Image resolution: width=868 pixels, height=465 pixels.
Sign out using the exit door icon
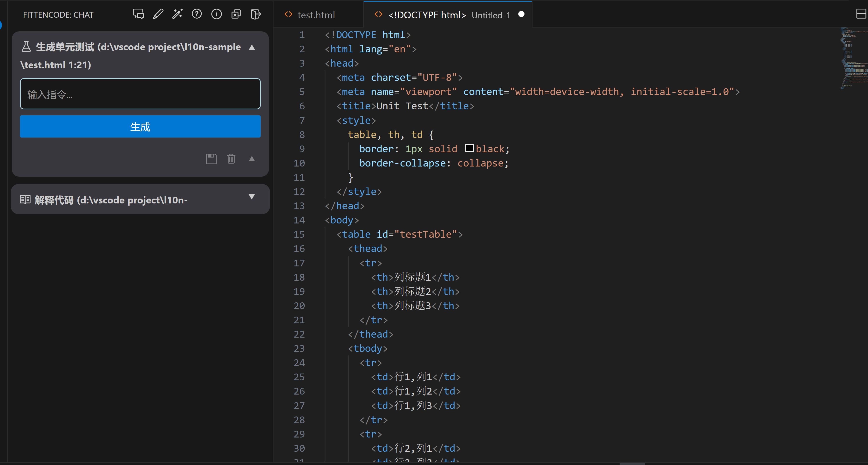(x=256, y=14)
